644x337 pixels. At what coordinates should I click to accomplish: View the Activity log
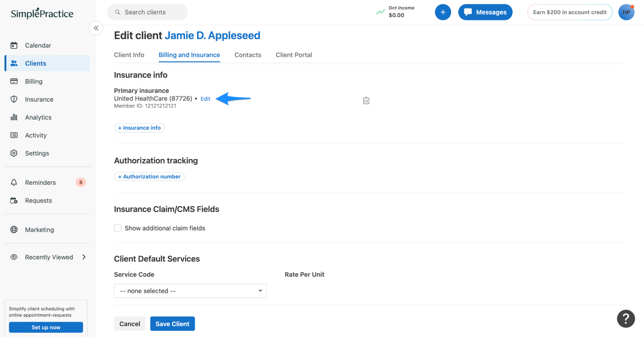[x=35, y=135]
